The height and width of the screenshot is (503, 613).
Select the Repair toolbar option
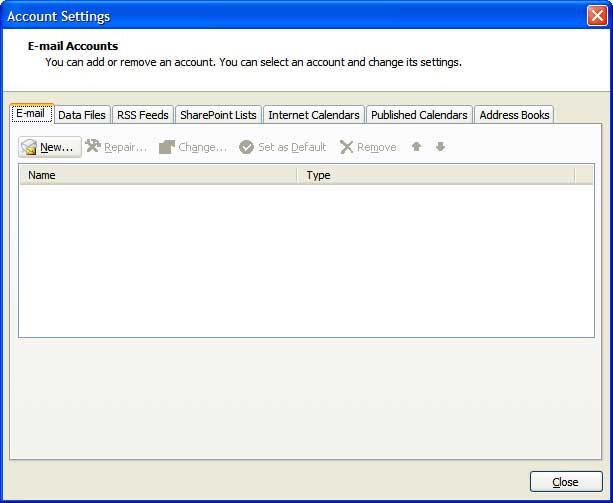pos(116,147)
